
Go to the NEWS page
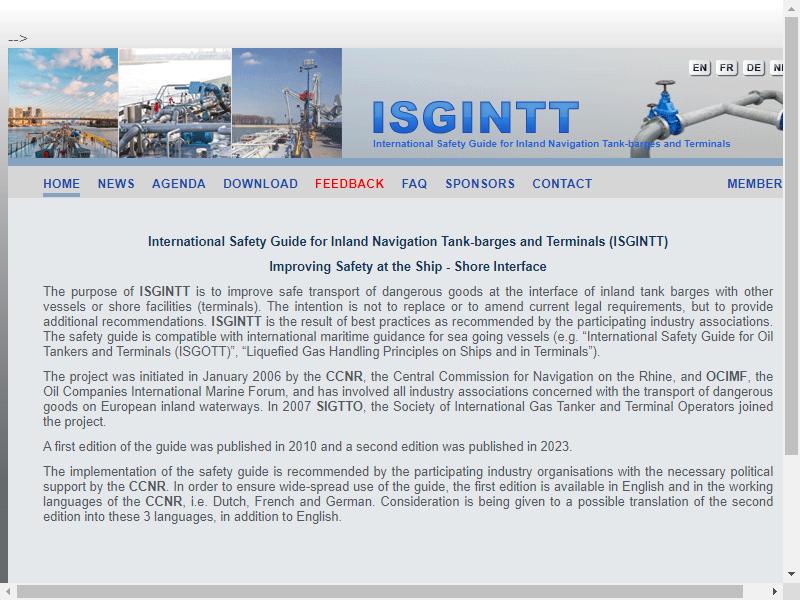[116, 184]
